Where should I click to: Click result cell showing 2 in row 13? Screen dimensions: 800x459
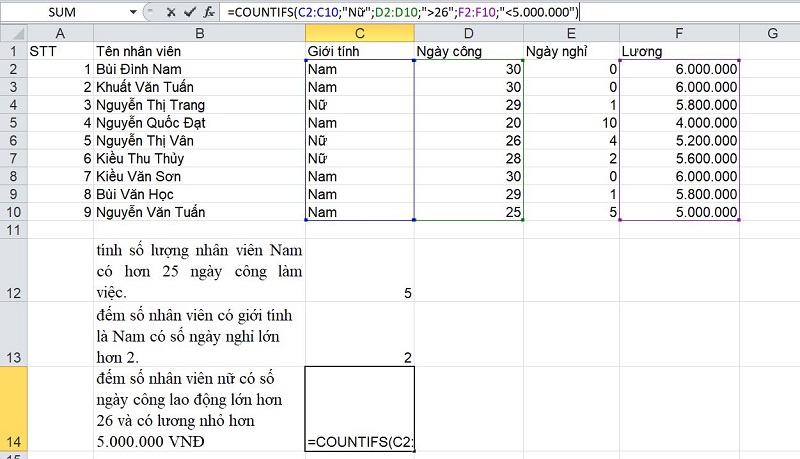coord(360,334)
